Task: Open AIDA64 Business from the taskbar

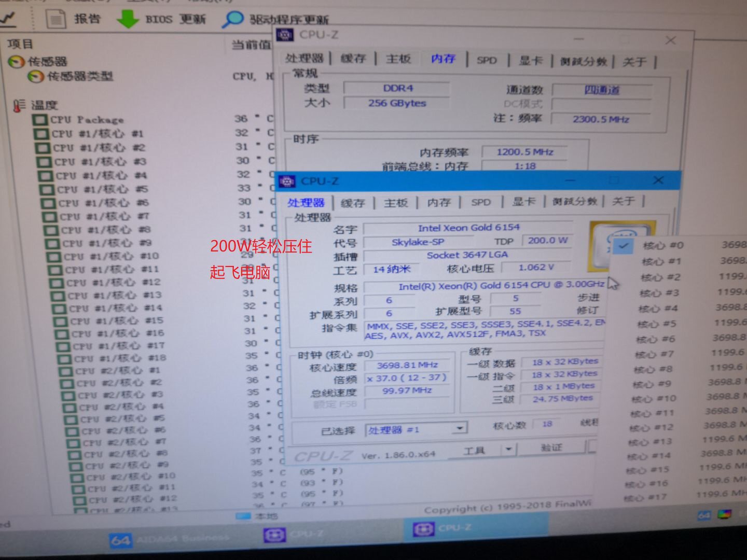Action: tap(169, 540)
